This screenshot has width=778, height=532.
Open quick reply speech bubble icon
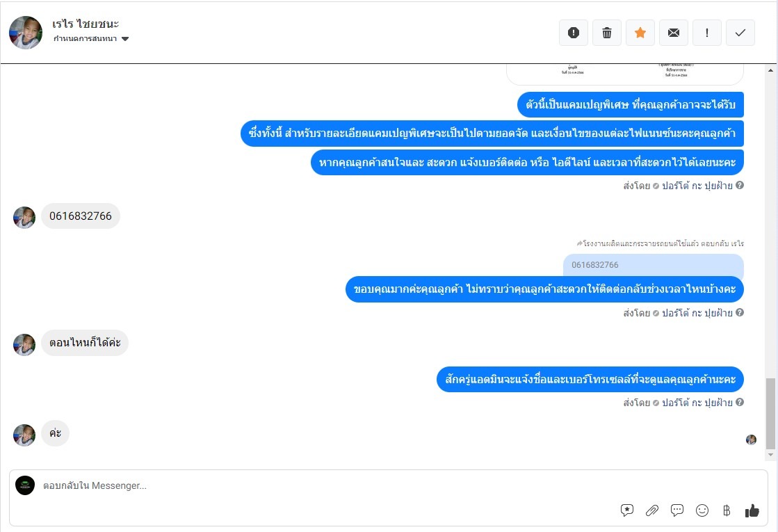(677, 510)
